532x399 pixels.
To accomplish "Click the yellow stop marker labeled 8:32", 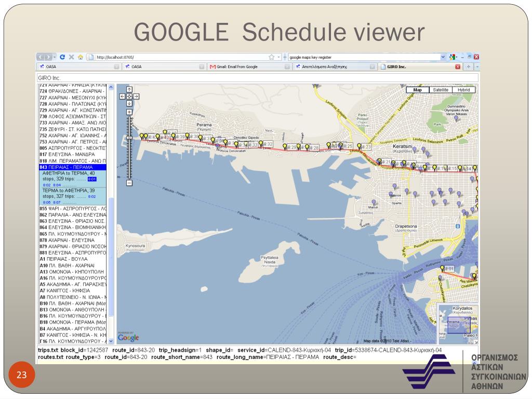I will (x=261, y=144).
